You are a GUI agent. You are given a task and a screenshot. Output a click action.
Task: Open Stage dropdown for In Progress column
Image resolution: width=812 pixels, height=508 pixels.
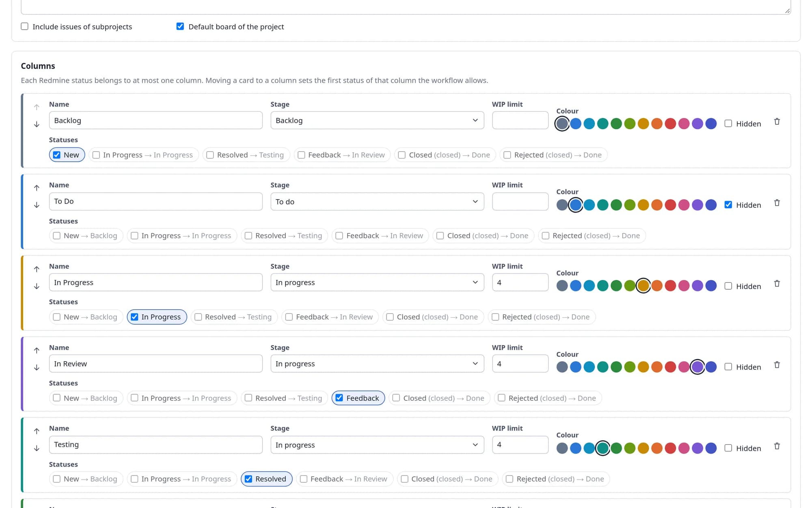coord(377,282)
